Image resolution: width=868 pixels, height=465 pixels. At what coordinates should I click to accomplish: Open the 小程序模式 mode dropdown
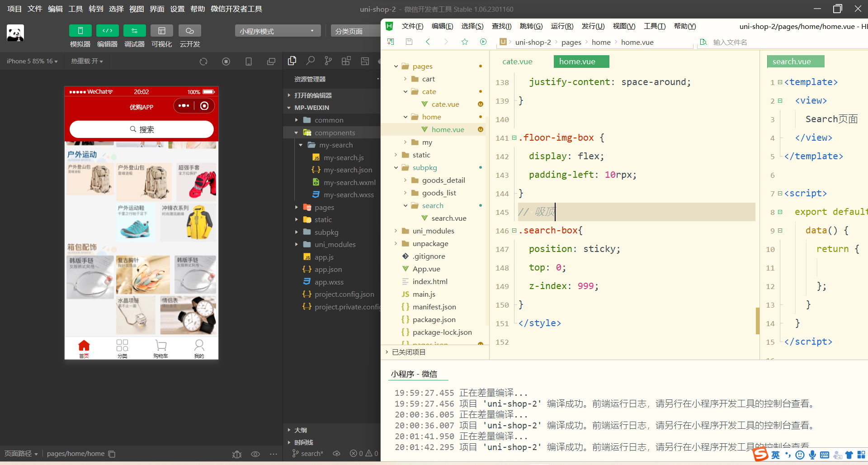pyautogui.click(x=277, y=30)
